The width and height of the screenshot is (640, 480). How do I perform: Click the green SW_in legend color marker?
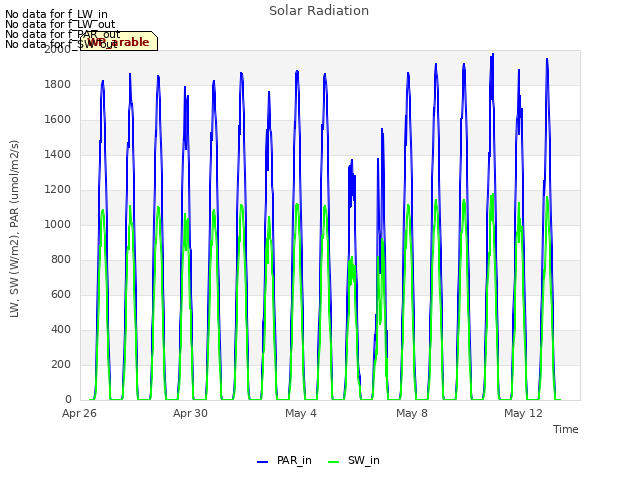pos(333,462)
